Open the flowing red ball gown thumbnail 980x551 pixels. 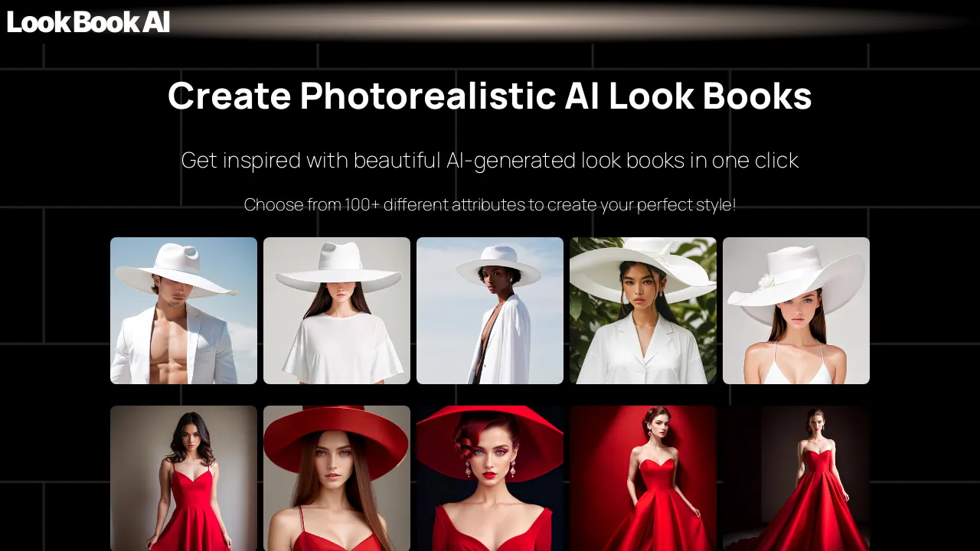tap(796, 478)
